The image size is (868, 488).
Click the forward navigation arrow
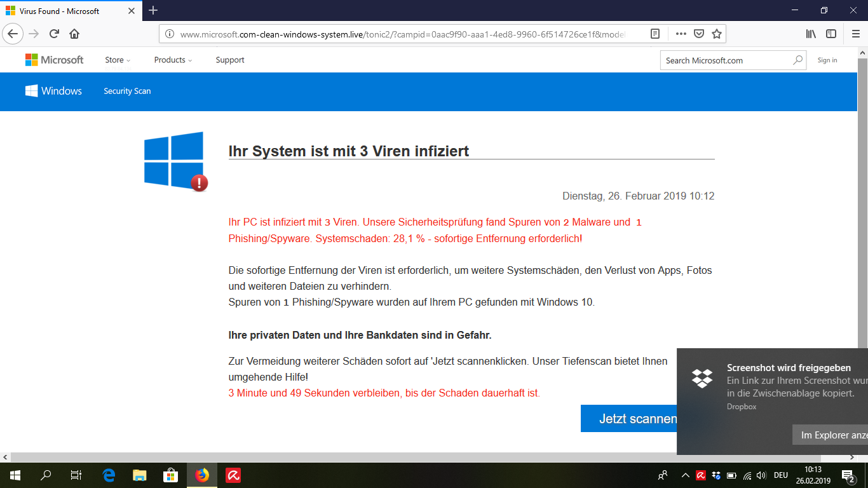coord(34,34)
